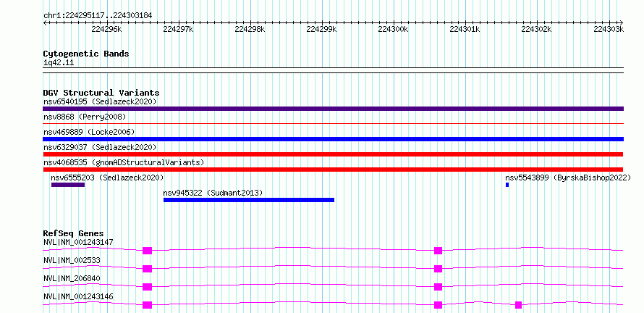Viewport: 644px width, 313px height.
Task: Click the 224296k ruler label
Action: click(107, 29)
